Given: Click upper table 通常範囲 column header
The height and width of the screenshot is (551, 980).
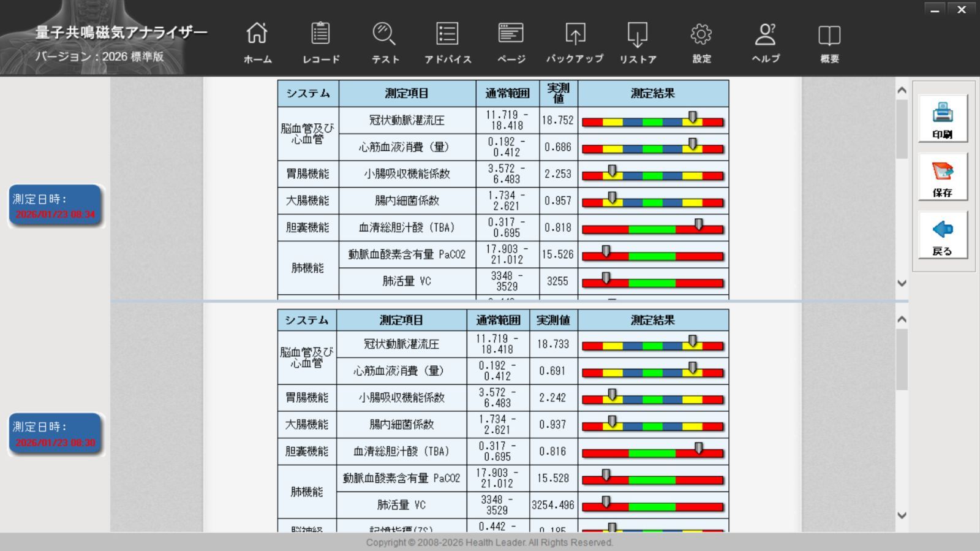Looking at the screenshot, I should click(507, 93).
